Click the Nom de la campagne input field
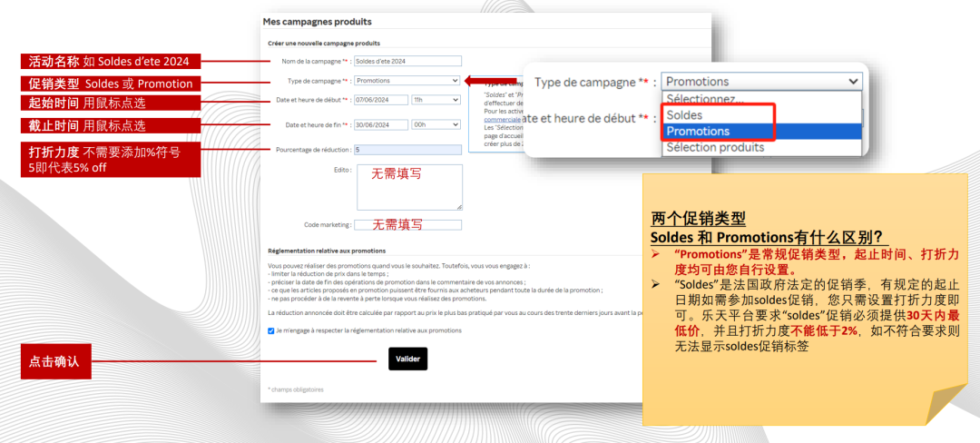 [x=407, y=61]
